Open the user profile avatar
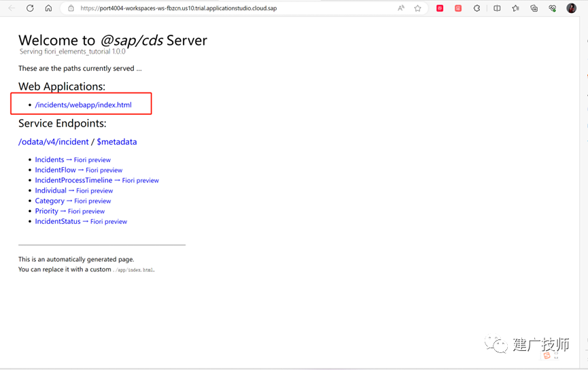 tap(571, 8)
